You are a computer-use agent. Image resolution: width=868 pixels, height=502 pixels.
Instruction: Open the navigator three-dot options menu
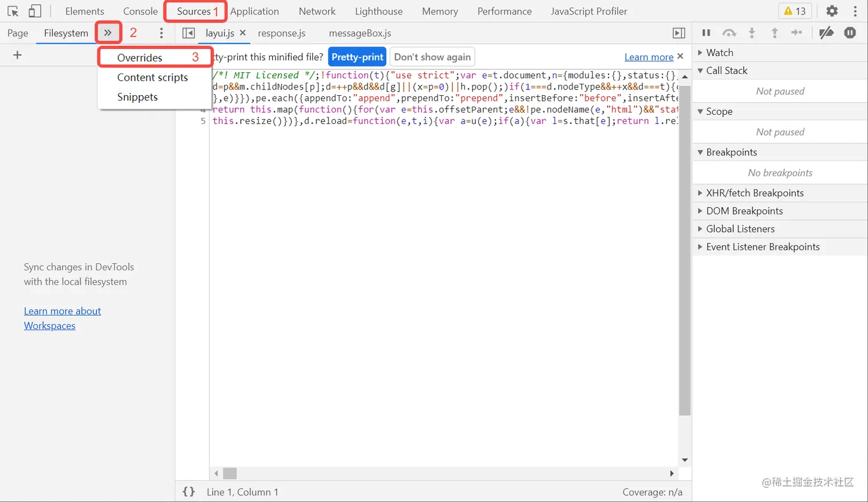click(161, 33)
